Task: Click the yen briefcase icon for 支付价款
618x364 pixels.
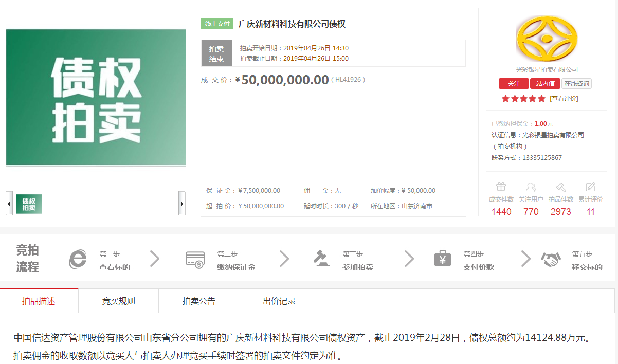Action: coord(442,258)
